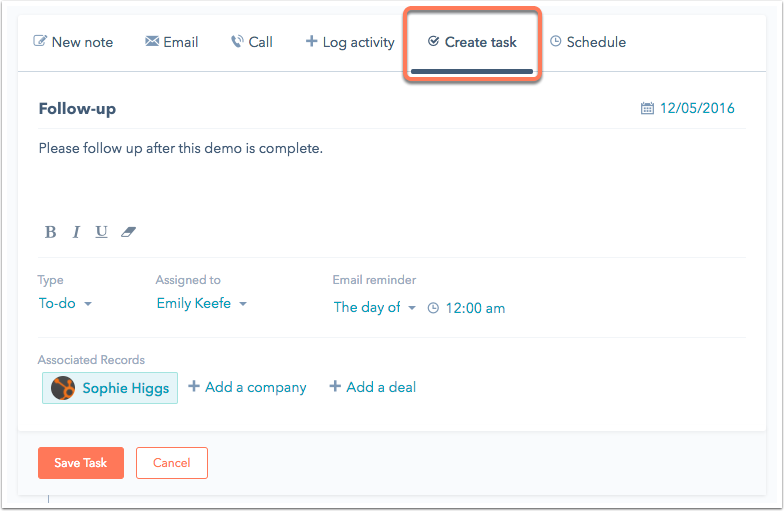784x511 pixels.
Task: Click the Add a deal link
Action: point(372,387)
